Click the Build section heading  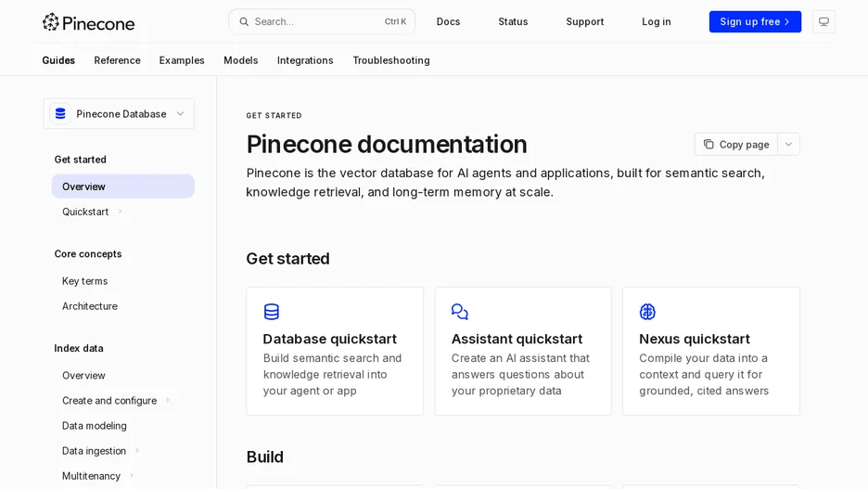(x=264, y=457)
